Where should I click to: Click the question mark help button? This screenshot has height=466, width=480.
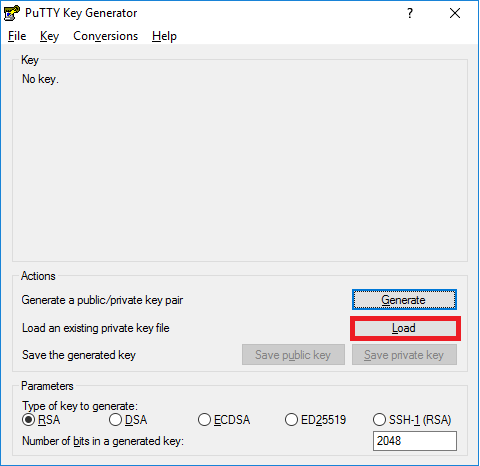410,13
